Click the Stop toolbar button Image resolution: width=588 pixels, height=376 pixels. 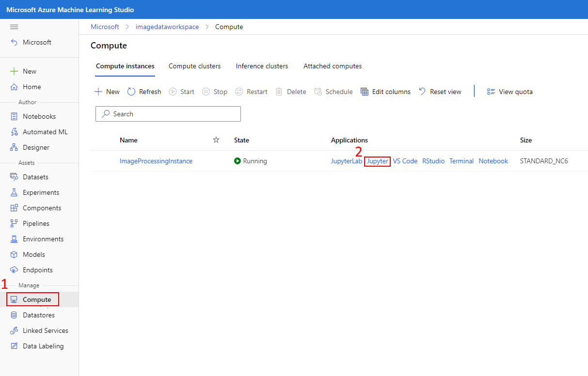(214, 92)
